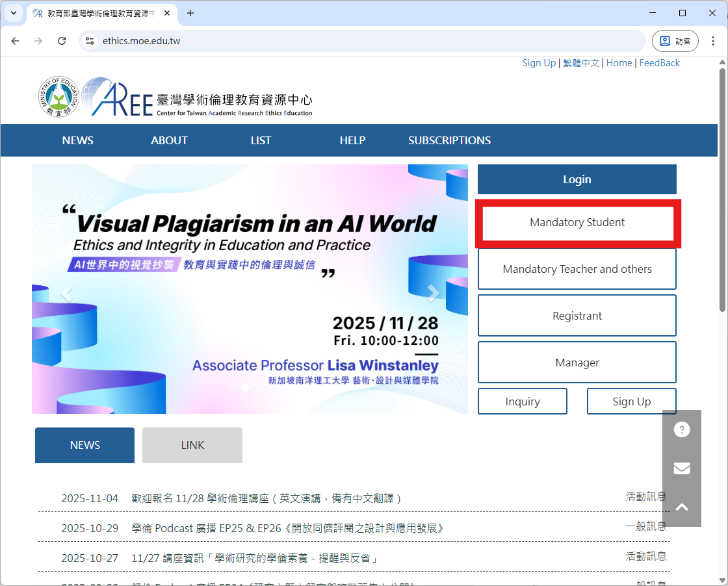Viewport: 728px width, 586px height.
Task: Click the scroll-to-top chevron icon
Action: click(681, 507)
